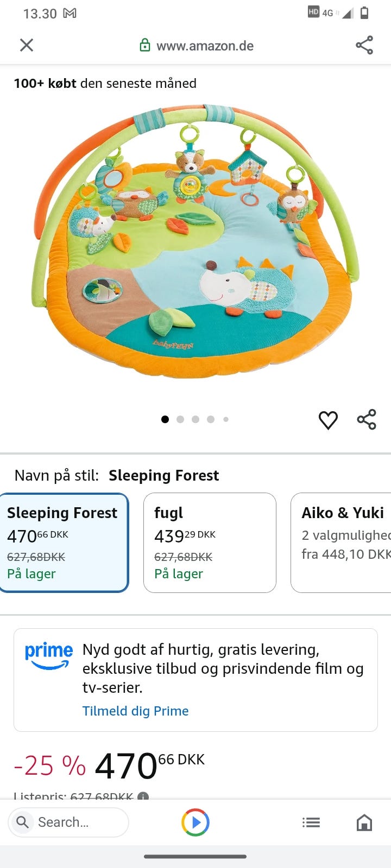Screen dimensions: 391x868
Task: Jump to second image via carousel dot
Action: (x=180, y=419)
